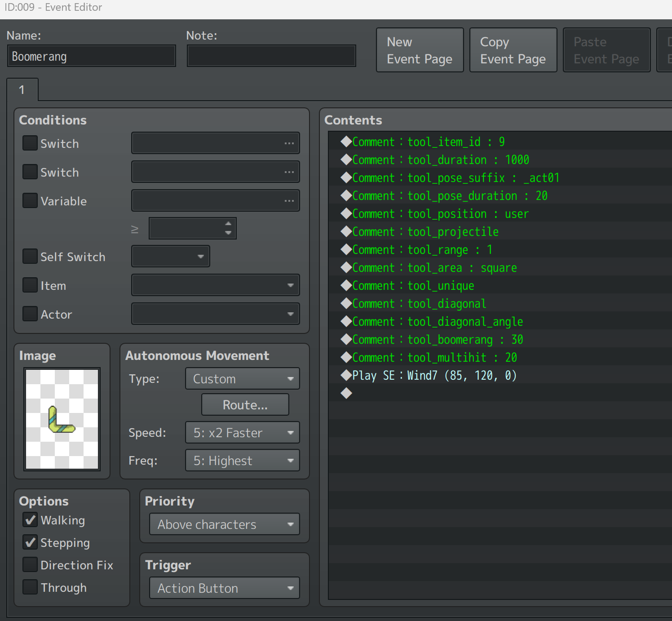This screenshot has width=672, height=621.
Task: Open the Trigger dropdown Action Button
Action: [x=225, y=588]
